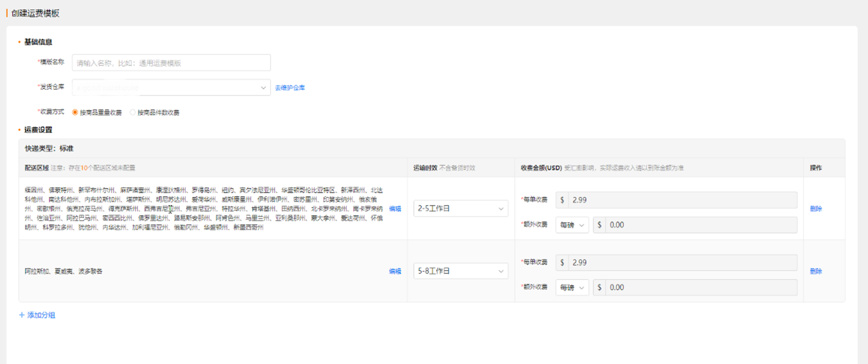Click first row per-order fee field 2.99
Image resolution: width=868 pixels, height=364 pixels.
(682, 200)
